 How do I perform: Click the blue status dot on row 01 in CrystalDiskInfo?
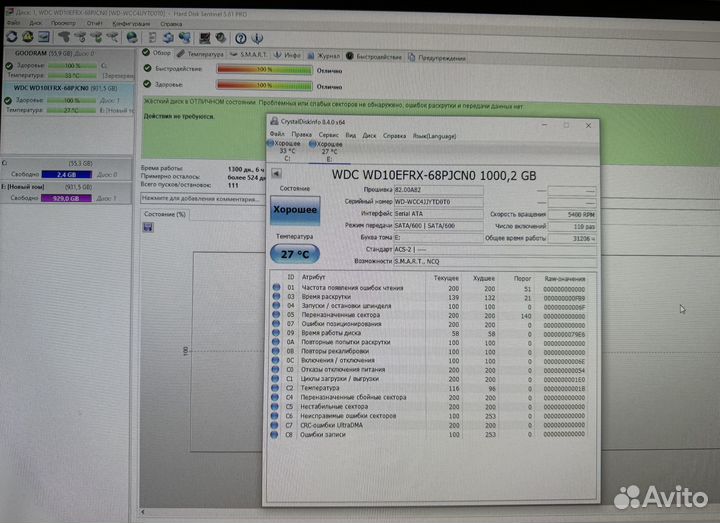pos(276,287)
